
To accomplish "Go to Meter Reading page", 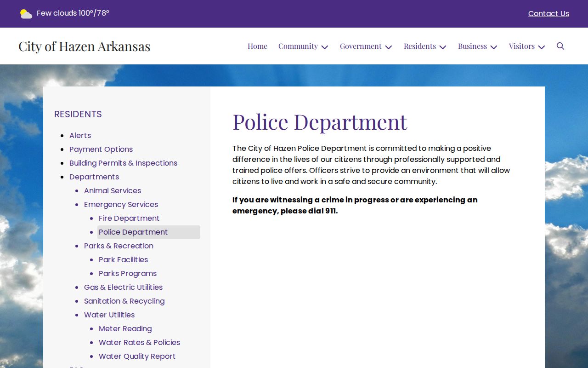I will coord(125,328).
